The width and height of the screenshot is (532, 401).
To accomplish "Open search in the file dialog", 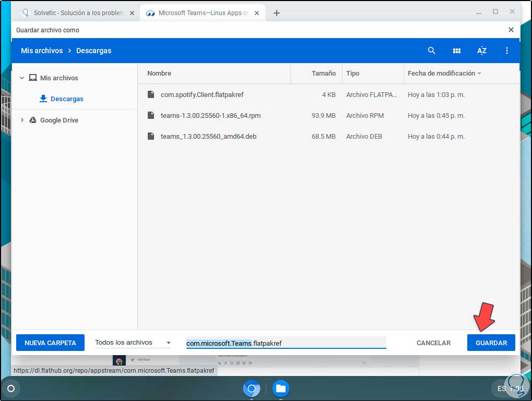I will pos(431,51).
